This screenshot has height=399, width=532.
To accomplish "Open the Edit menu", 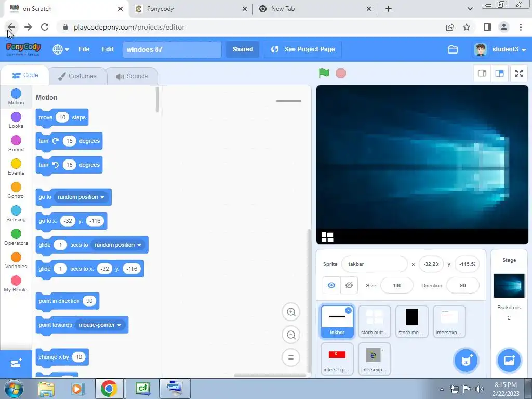I will [x=108, y=49].
